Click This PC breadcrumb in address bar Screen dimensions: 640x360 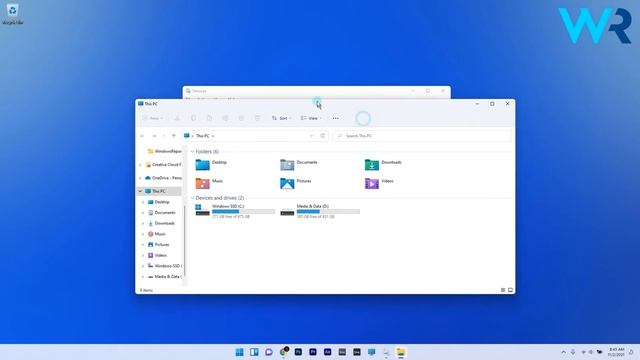(x=202, y=136)
